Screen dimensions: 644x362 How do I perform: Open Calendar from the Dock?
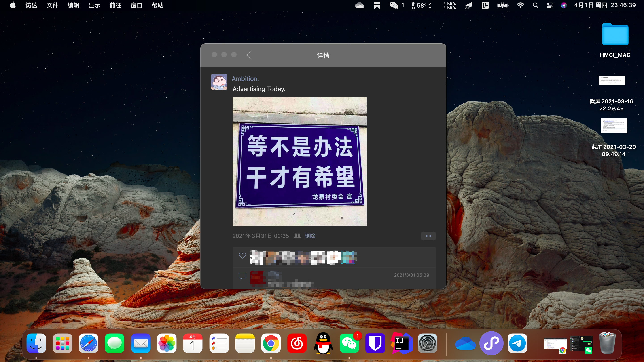point(193,343)
